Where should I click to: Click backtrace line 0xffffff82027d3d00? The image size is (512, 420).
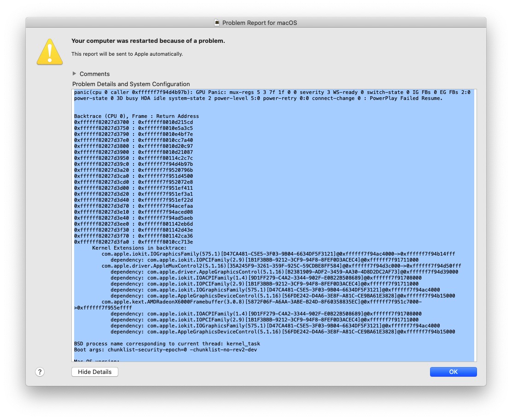click(134, 188)
